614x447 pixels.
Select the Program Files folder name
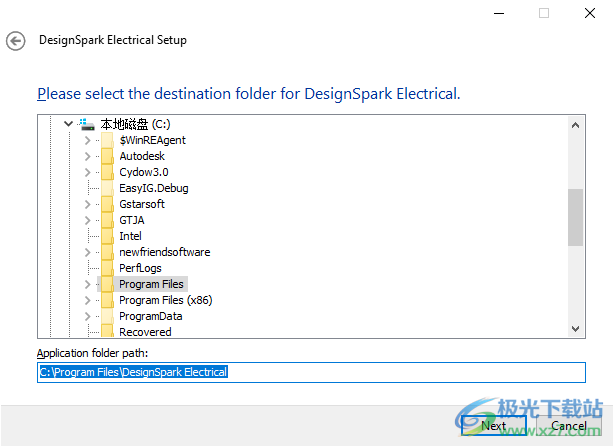[152, 284]
